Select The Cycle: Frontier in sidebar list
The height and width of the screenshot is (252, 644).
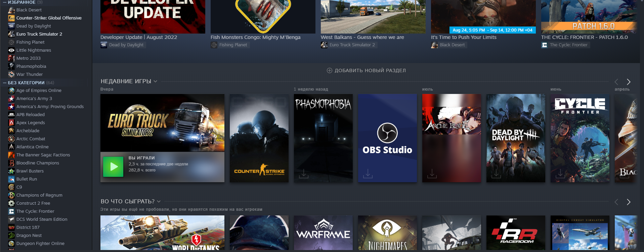35,211
